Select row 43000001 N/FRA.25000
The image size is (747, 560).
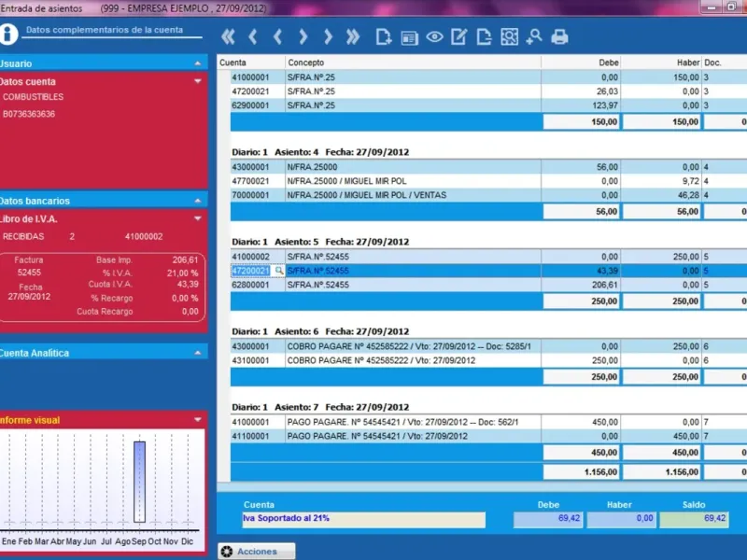pyautogui.click(x=488, y=167)
